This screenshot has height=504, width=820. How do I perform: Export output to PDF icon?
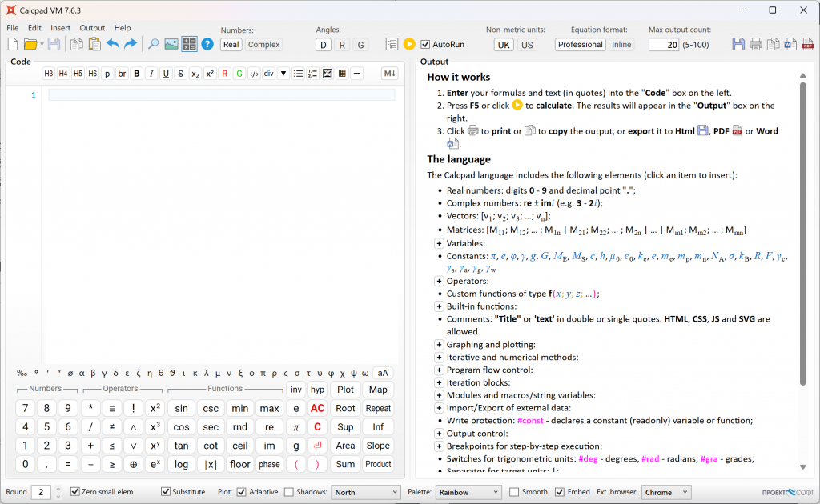[808, 44]
